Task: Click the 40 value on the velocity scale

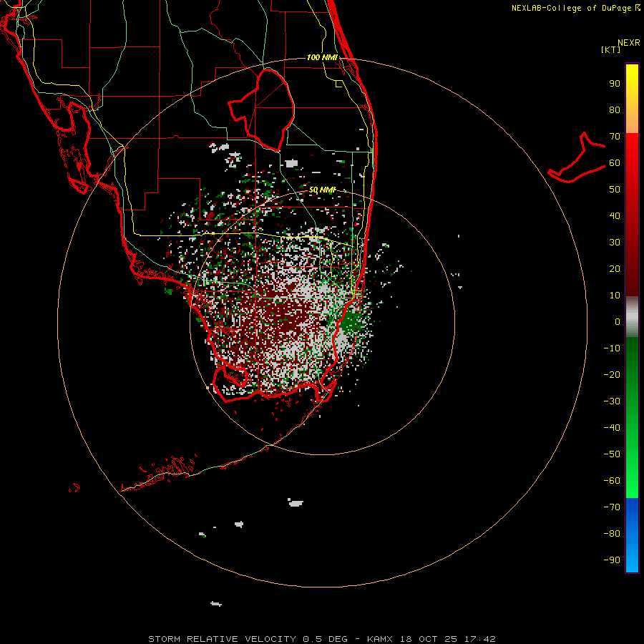Action: pos(615,216)
